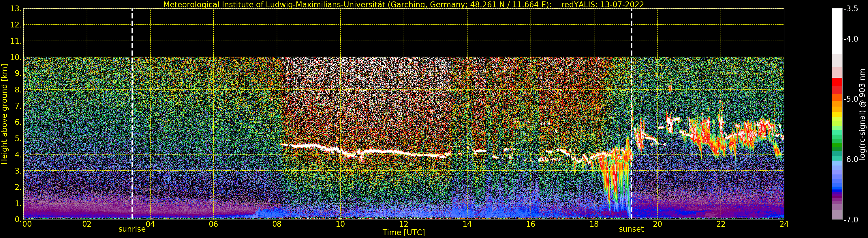Click the '5.' height axis tick label
This screenshot has width=868, height=238.
[x=18, y=138]
